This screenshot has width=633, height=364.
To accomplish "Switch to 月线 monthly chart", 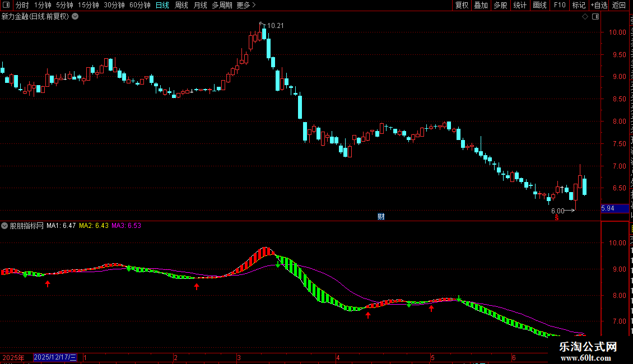I will tap(200, 5).
